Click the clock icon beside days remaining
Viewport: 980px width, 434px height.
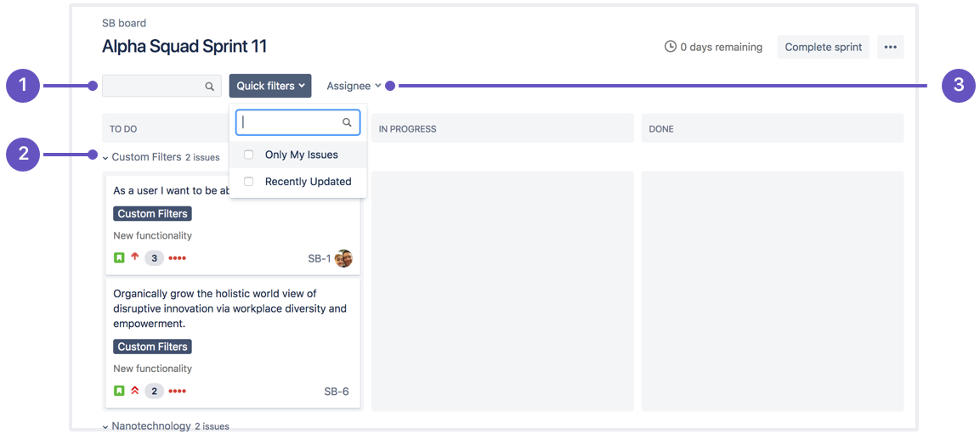[671, 47]
